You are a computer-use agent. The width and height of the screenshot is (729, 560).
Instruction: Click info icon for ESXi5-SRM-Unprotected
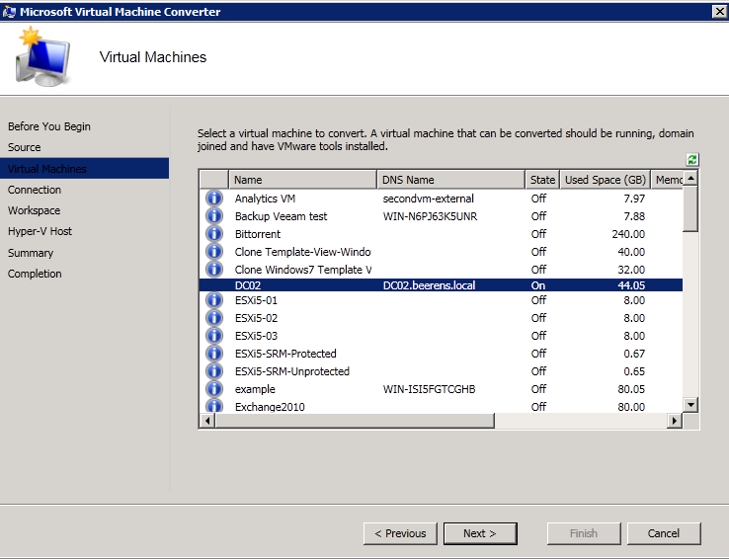[x=214, y=370]
